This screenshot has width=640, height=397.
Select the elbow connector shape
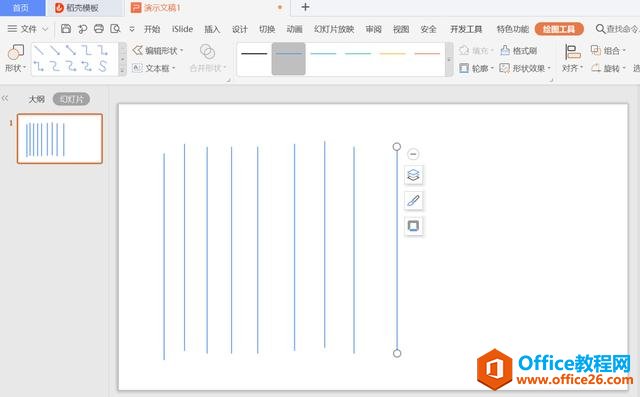87,51
